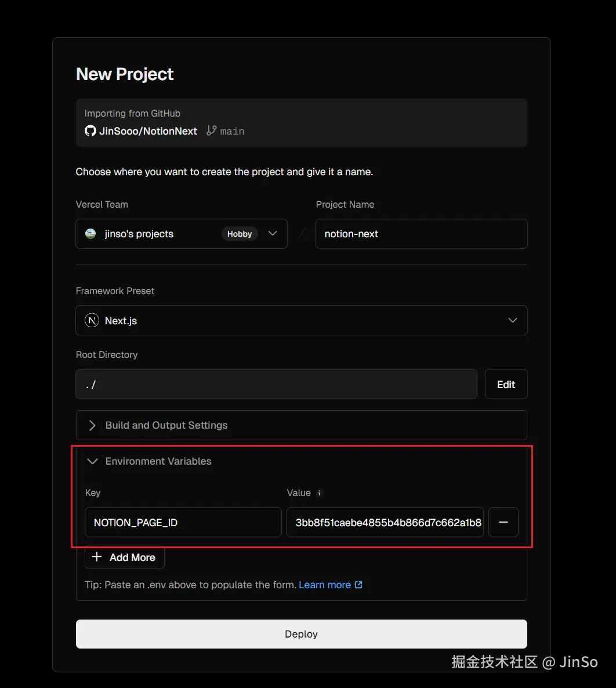Deploy the project
Image resolution: width=616 pixels, height=688 pixels.
click(302, 634)
